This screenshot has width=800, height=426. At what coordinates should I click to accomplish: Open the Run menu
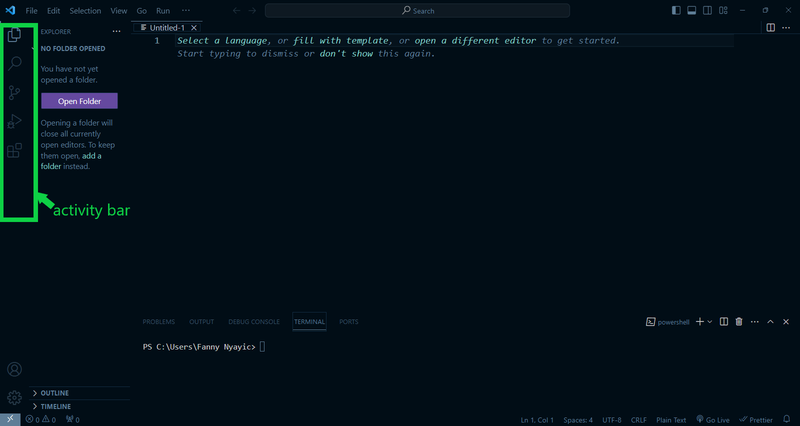point(163,11)
